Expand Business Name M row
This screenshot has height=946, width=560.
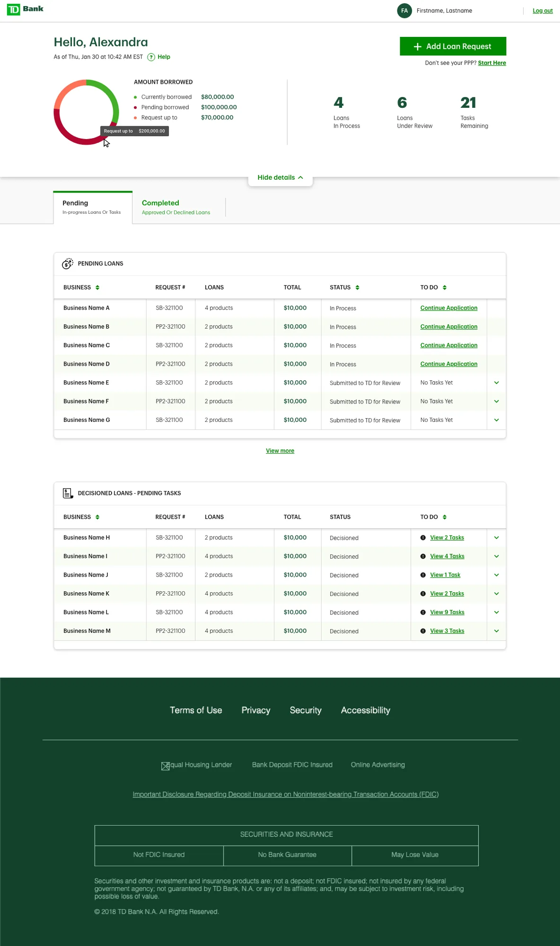point(497,631)
